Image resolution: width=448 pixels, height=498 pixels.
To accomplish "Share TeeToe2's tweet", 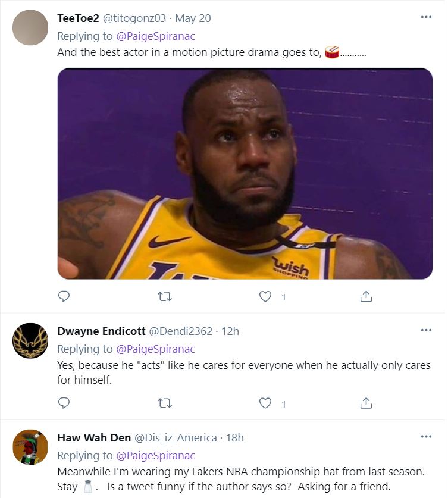I will coord(367,296).
